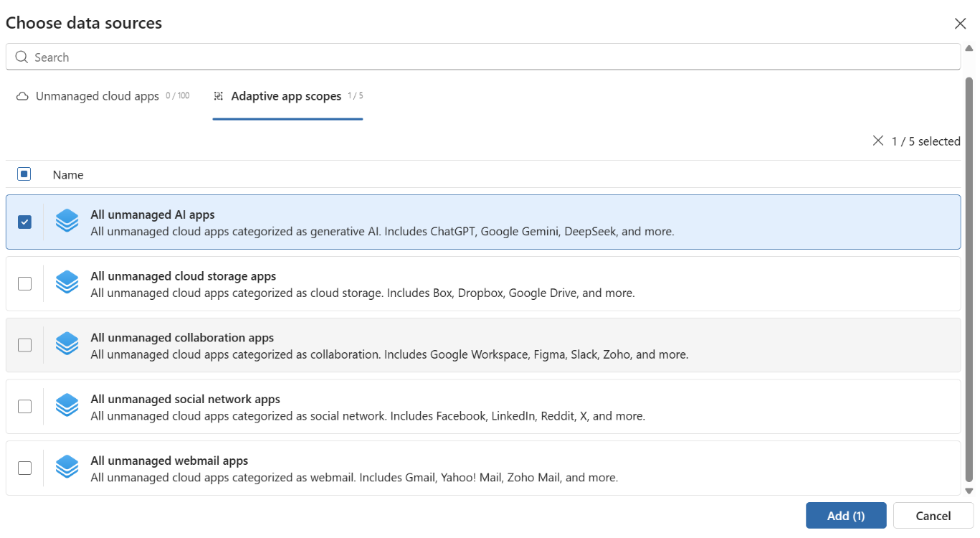
Task: Open the Adaptive app scopes tab
Action: point(287,96)
